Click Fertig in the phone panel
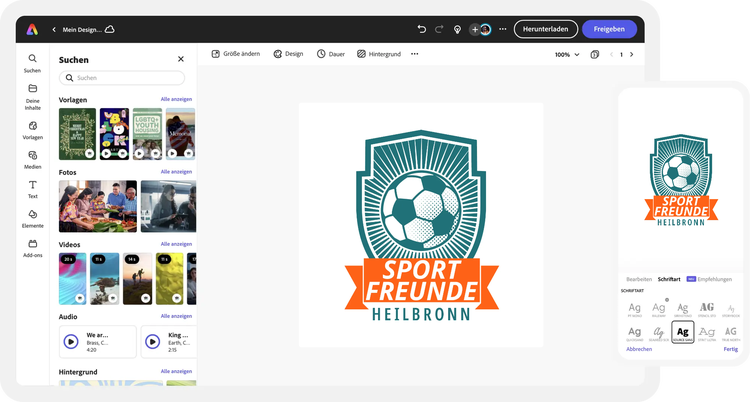750x402 pixels. point(730,349)
